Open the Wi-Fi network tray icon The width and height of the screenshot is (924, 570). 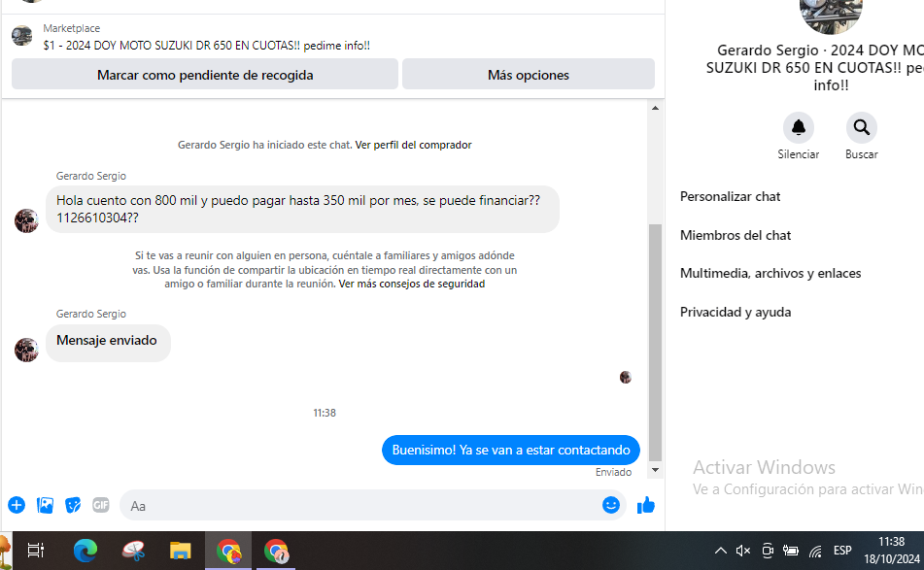pyautogui.click(x=815, y=552)
